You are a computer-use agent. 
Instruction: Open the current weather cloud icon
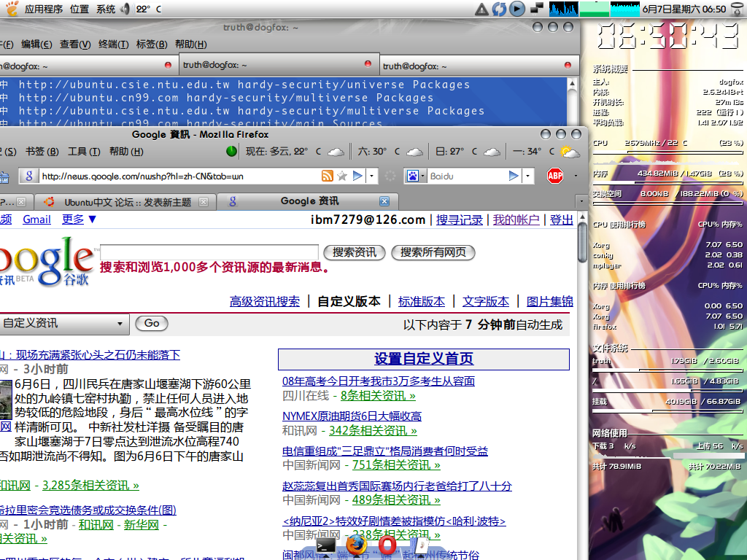click(x=336, y=152)
